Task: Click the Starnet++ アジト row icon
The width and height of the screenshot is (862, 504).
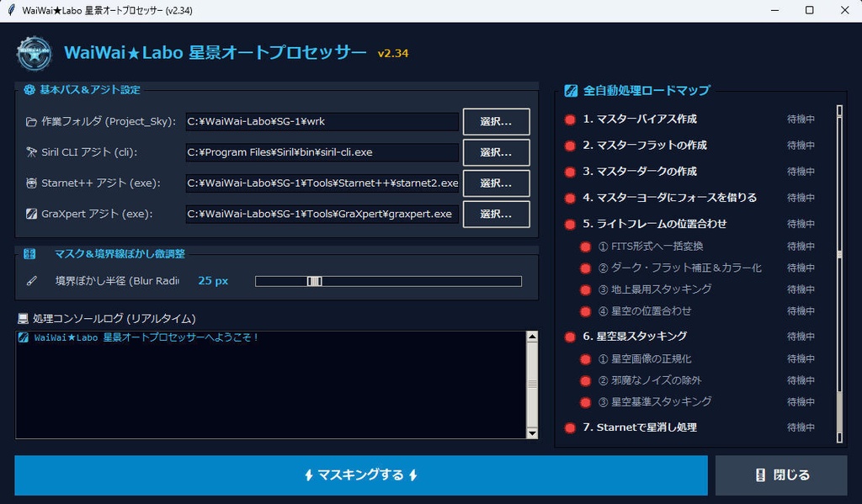Action: tap(31, 183)
